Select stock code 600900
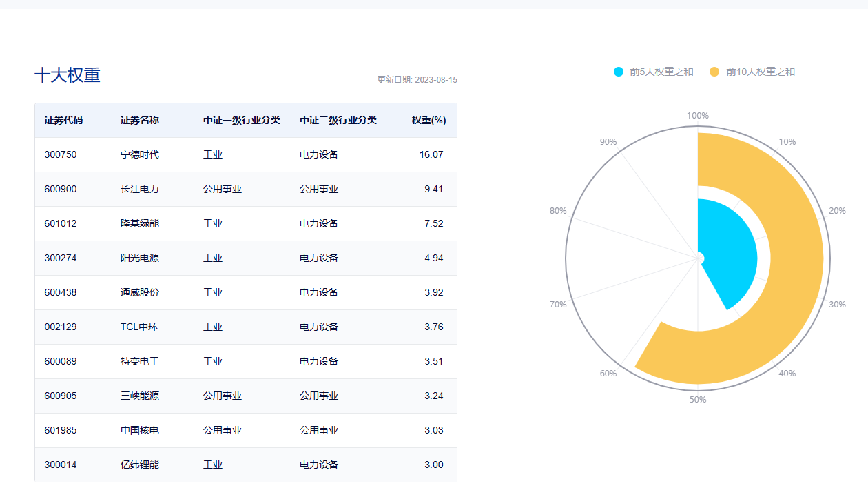The width and height of the screenshot is (868, 499). pyautogui.click(x=61, y=189)
